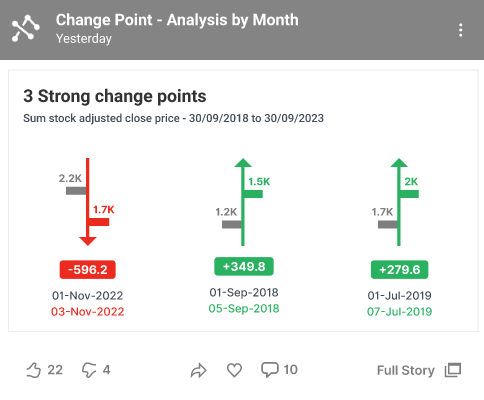This screenshot has height=400, width=484.
Task: Share the story using arrow icon
Action: tap(199, 370)
